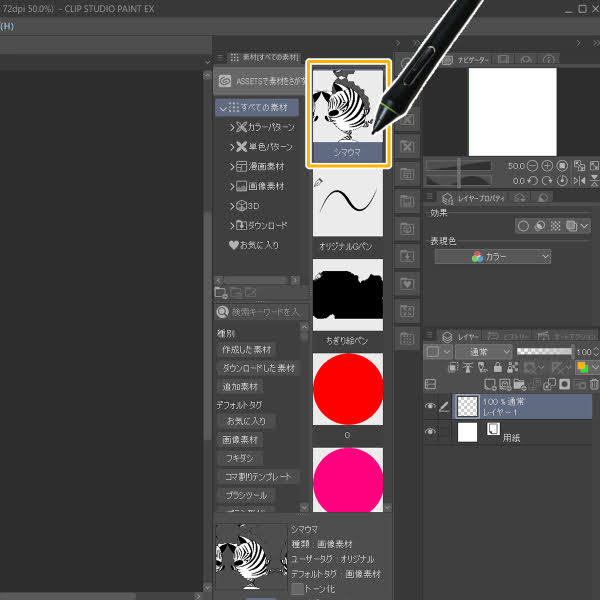Zoom in using Navigator plus icon

547,166
